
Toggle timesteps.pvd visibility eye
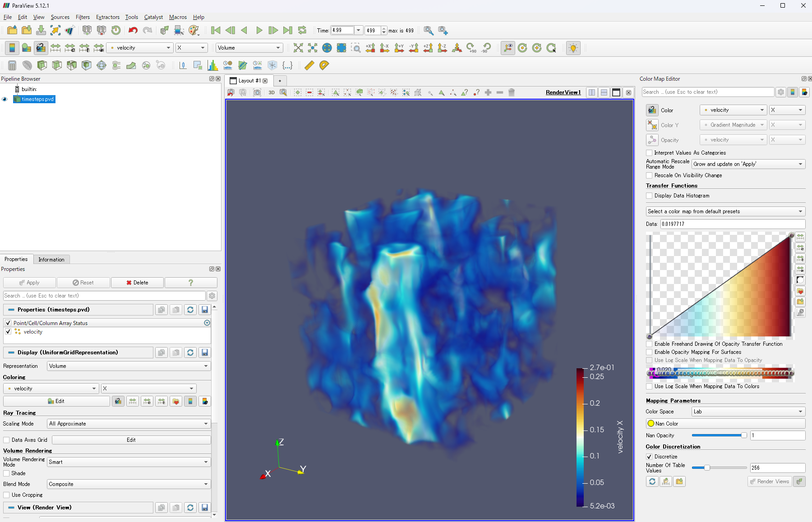(x=5, y=99)
